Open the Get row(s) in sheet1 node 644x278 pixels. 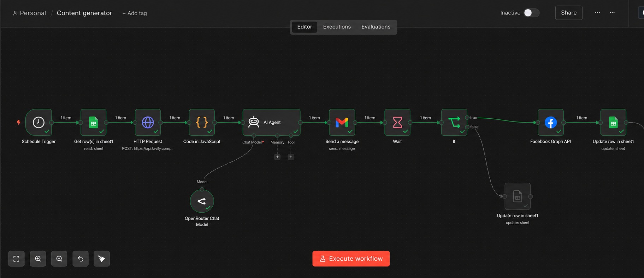[93, 122]
